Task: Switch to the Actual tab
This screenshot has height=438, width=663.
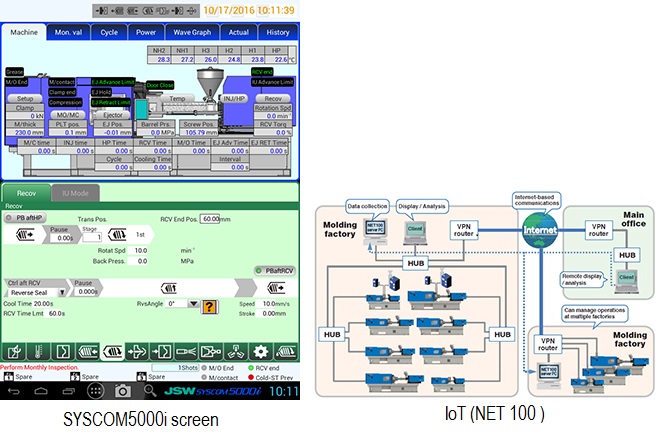Action: pos(238,33)
